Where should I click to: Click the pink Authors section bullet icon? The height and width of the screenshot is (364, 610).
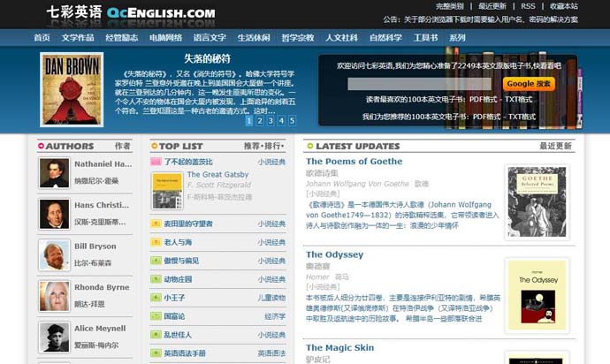tap(41, 146)
